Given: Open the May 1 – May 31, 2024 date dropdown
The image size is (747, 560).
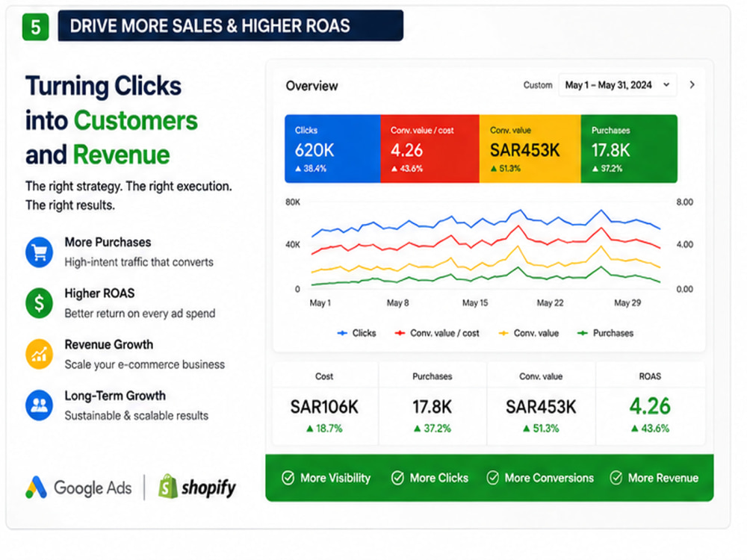Looking at the screenshot, I should (618, 85).
